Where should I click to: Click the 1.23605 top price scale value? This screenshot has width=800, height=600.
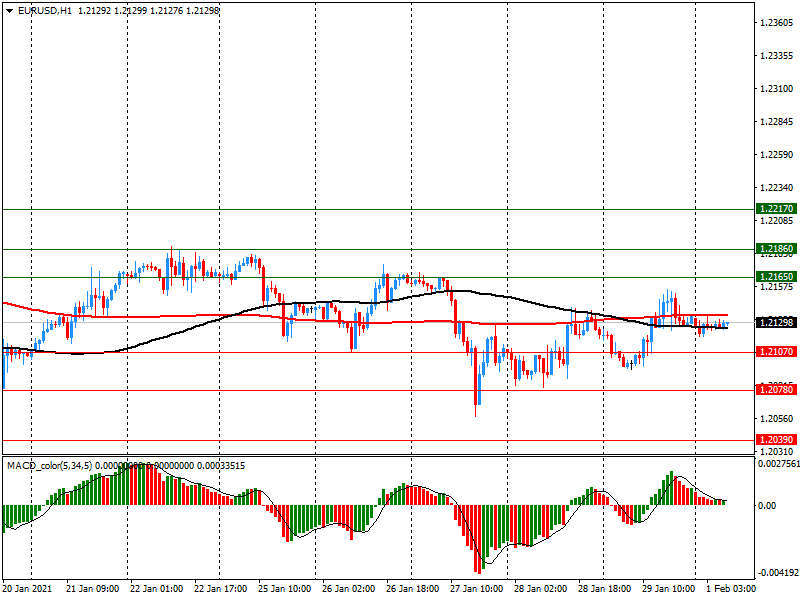coord(776,22)
